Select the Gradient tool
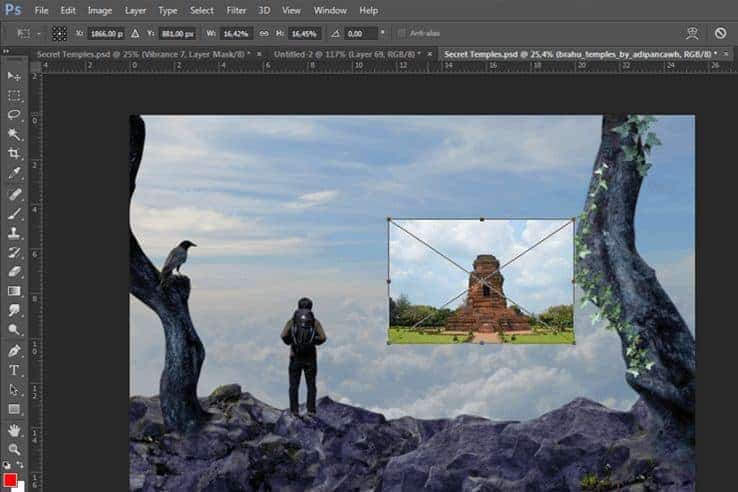The image size is (738, 492). pyautogui.click(x=14, y=291)
